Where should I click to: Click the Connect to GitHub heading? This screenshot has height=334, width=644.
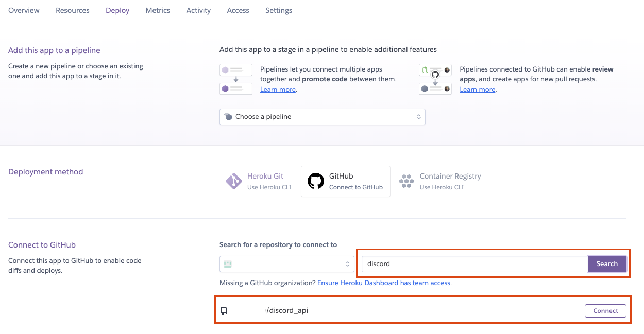point(42,245)
